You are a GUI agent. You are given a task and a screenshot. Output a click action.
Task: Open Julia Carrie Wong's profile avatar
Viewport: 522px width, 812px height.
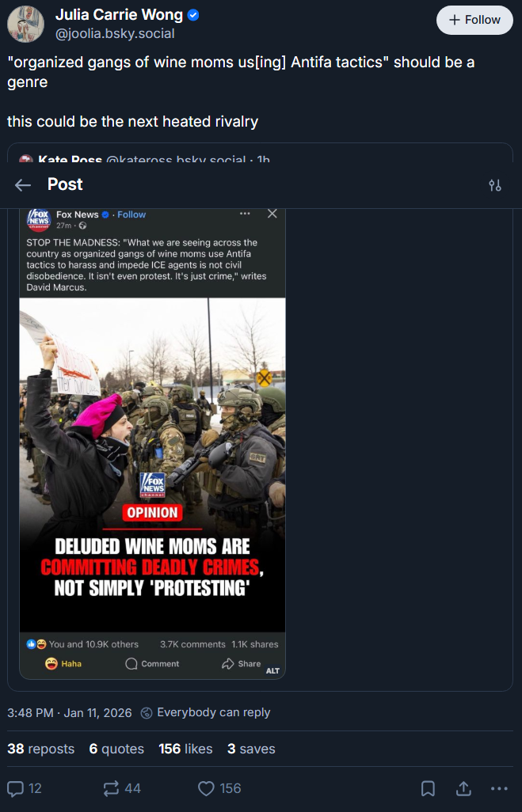[x=25, y=24]
